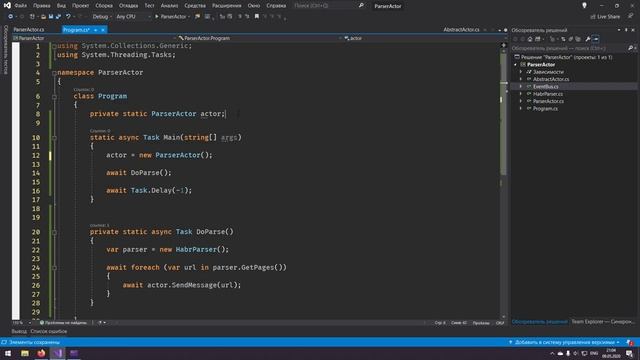Image resolution: width=640 pixels, height=360 pixels.
Task: Click the Solution Explorer search magnifier icon
Action: pos(630,48)
